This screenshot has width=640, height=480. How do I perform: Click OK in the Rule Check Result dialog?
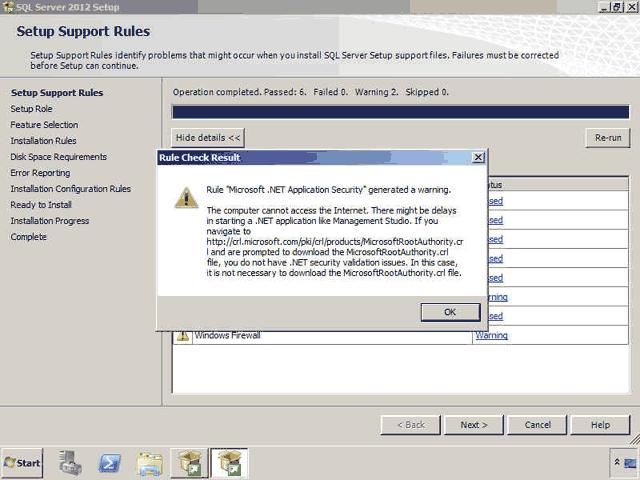pyautogui.click(x=450, y=312)
